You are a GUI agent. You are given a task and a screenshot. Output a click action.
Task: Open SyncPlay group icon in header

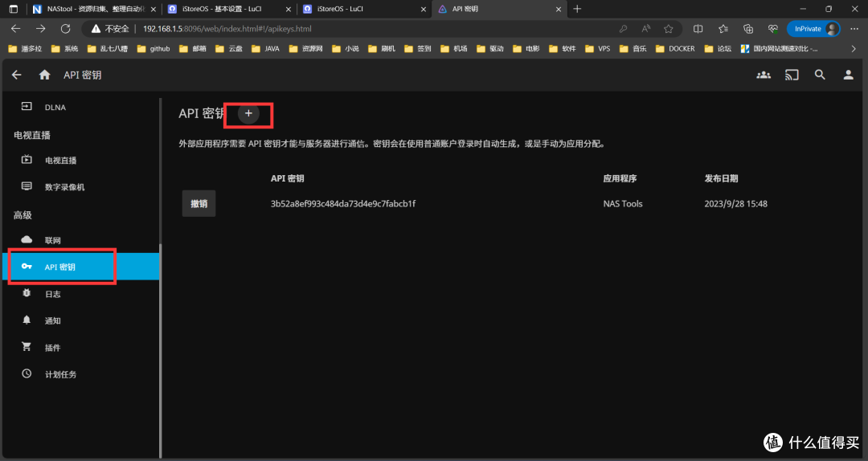(764, 75)
